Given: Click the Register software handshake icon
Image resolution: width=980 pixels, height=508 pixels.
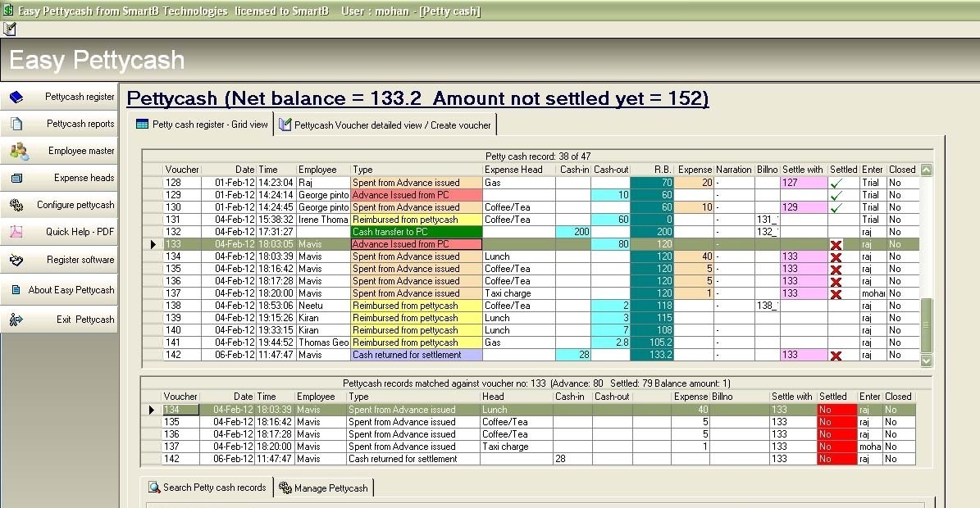Looking at the screenshot, I should (x=16, y=260).
